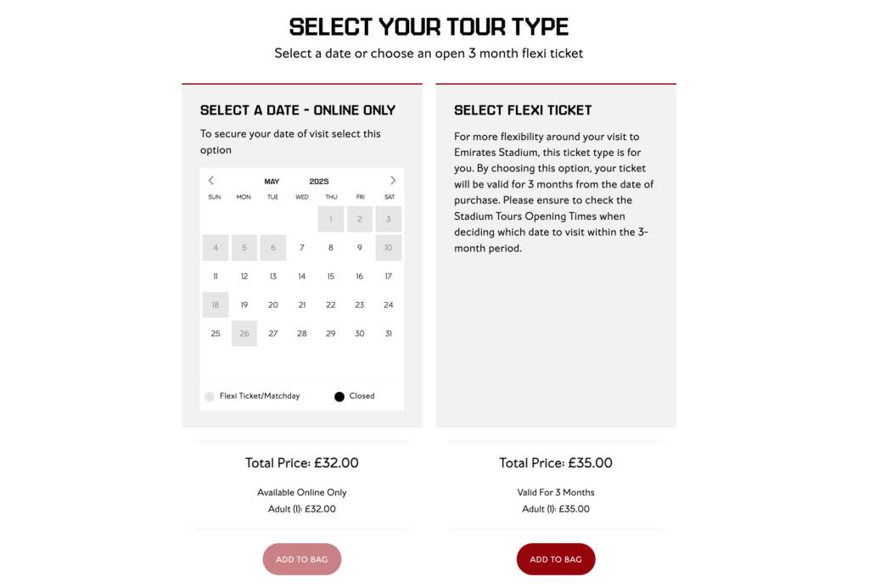Go to previous month with left arrow

click(x=211, y=181)
